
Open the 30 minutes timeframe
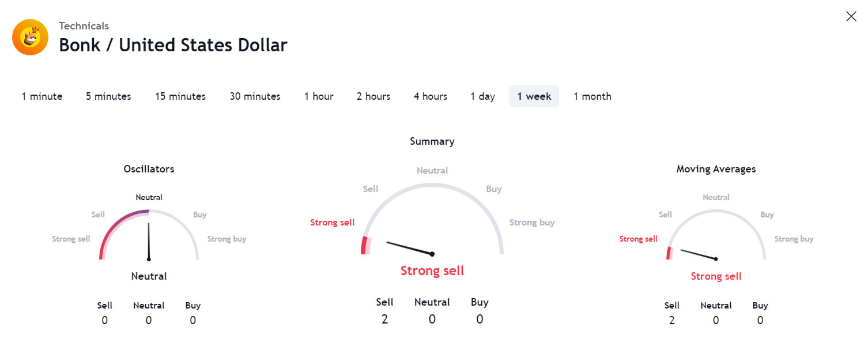pos(255,96)
